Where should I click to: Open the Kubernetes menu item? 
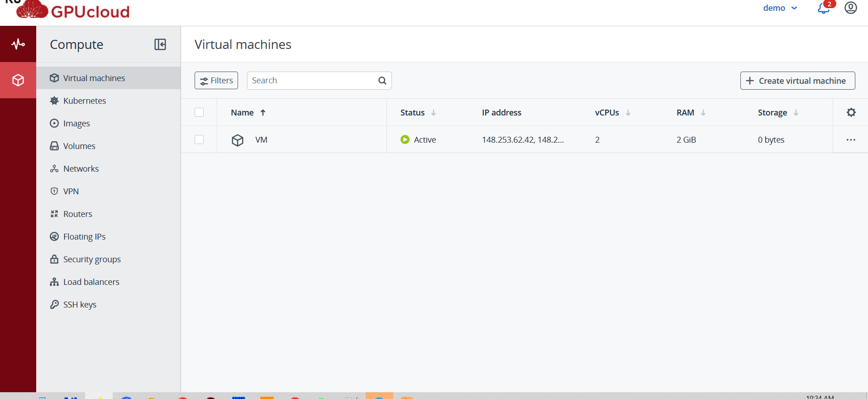click(109, 101)
